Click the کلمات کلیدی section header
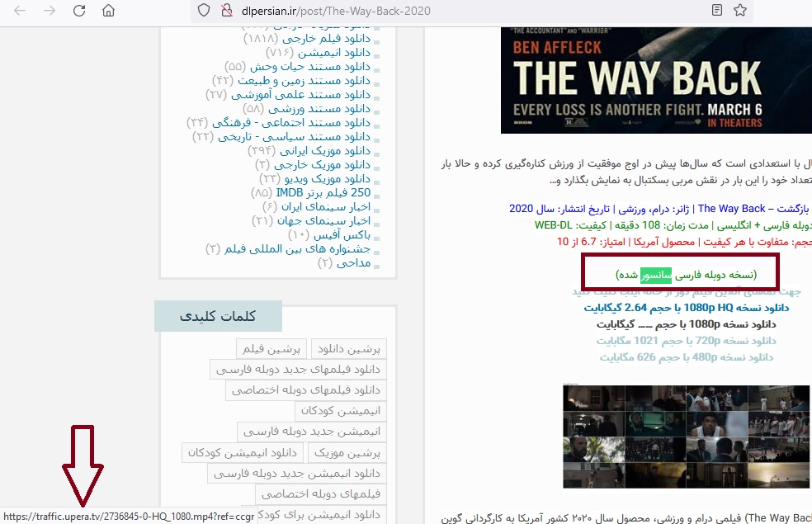The image size is (812, 524). pyautogui.click(x=218, y=316)
